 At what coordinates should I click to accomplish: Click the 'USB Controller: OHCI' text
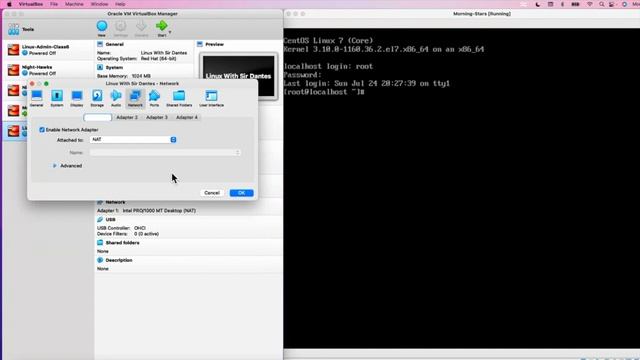pos(121,228)
